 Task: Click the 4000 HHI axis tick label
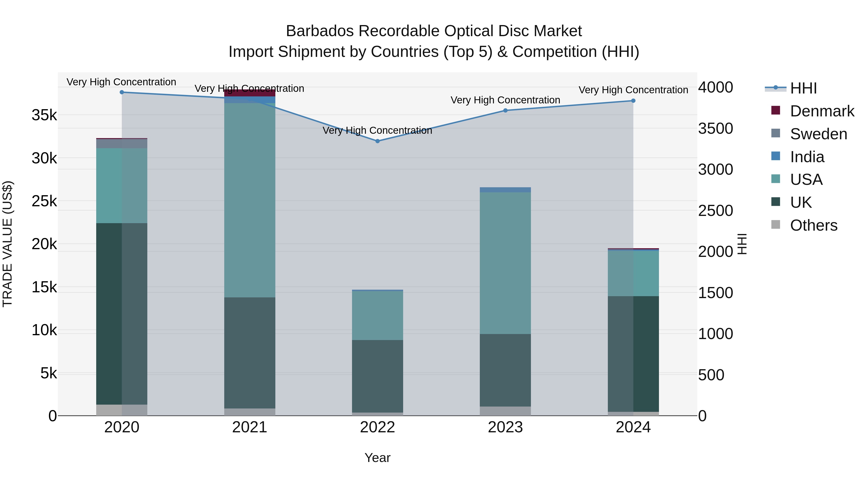click(715, 87)
